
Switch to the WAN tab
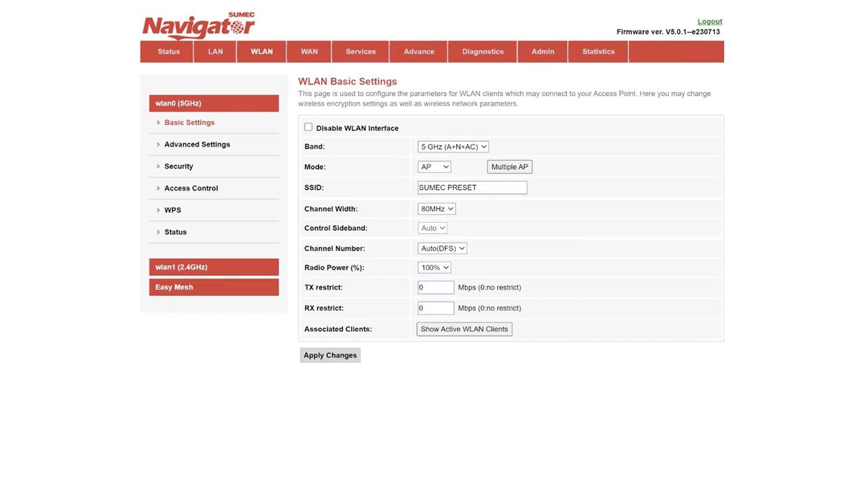[x=309, y=52]
